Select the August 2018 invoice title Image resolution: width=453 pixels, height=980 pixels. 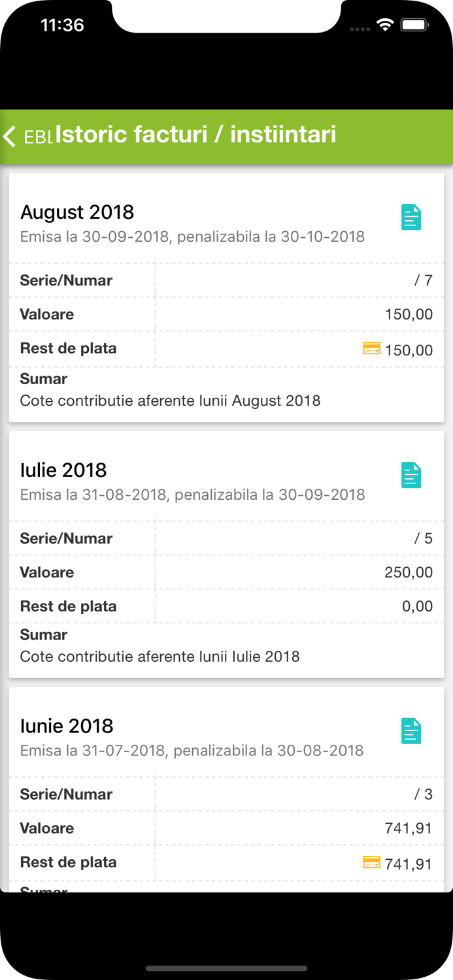77,212
